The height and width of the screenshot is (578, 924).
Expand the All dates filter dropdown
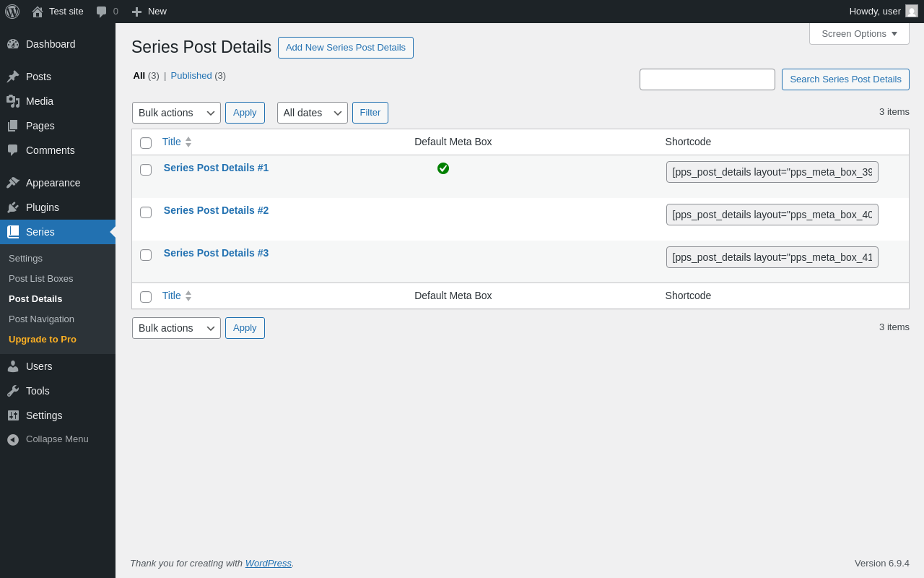[x=312, y=113]
